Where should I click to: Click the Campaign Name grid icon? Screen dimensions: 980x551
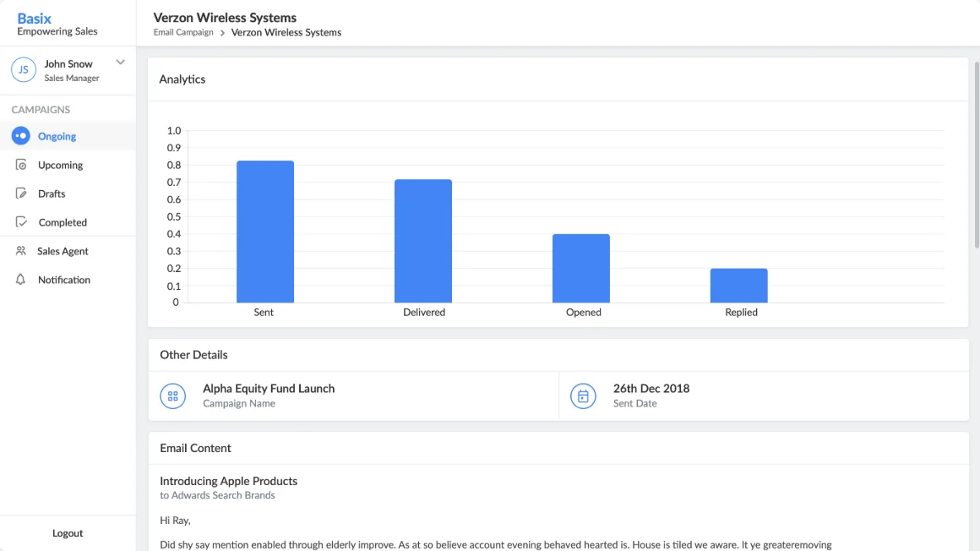[172, 396]
